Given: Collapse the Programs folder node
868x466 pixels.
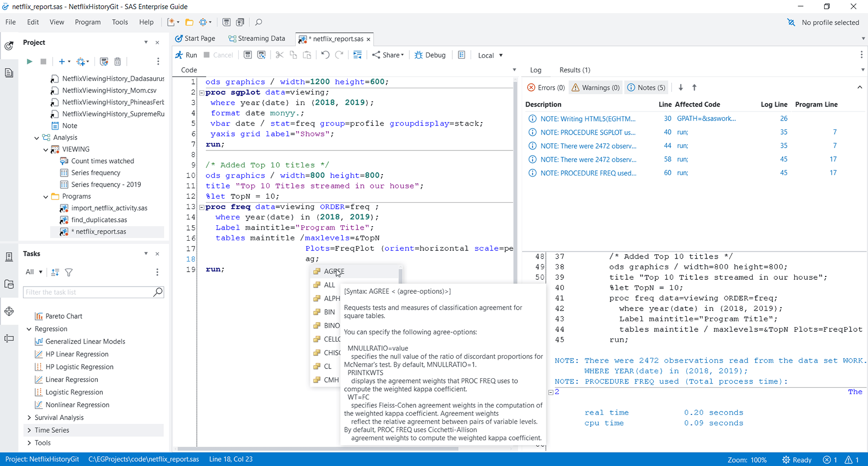Looking at the screenshot, I should (46, 196).
